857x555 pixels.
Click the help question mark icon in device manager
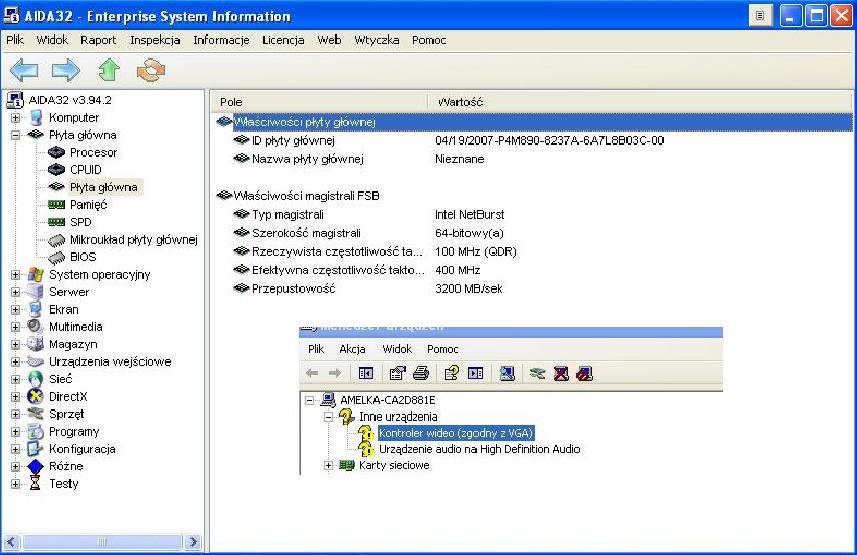[451, 373]
